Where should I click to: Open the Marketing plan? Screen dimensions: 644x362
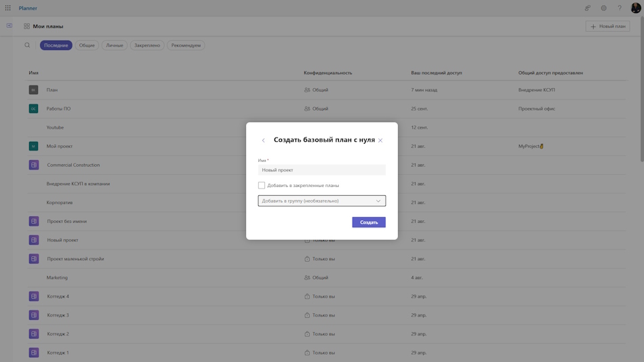[57, 277]
